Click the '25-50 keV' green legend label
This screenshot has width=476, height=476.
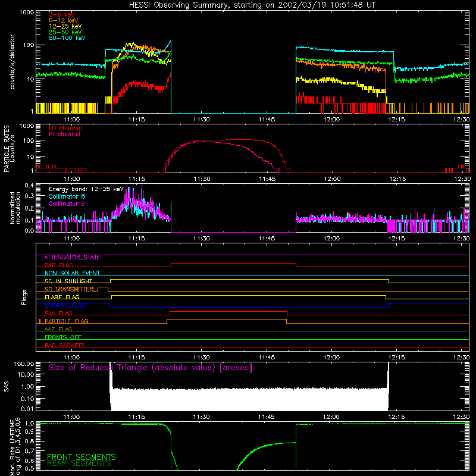tap(65, 32)
